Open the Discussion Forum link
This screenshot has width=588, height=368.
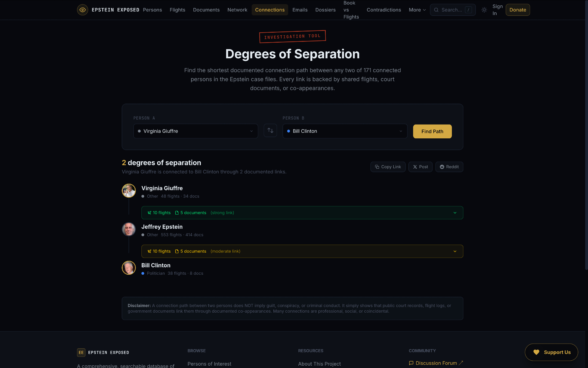click(x=436, y=363)
